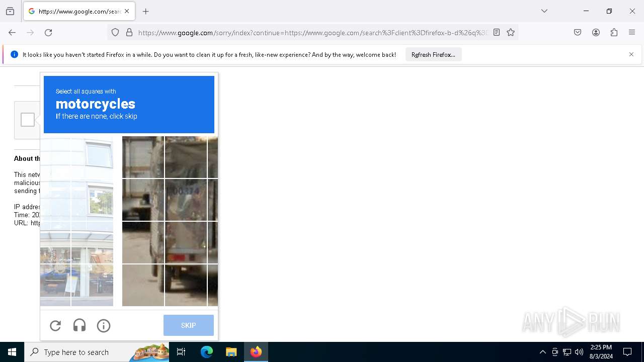List all tabs dropdown

point(544,11)
